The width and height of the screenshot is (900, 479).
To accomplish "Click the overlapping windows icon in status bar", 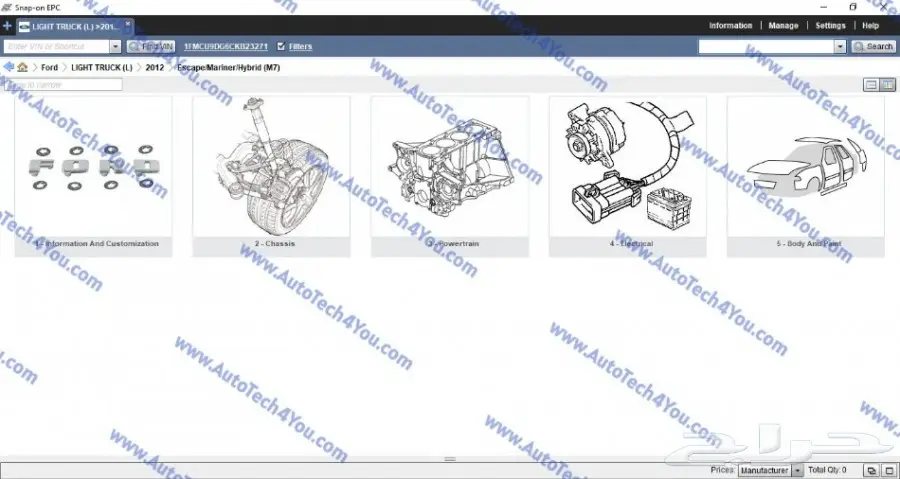I will click(x=872, y=471).
